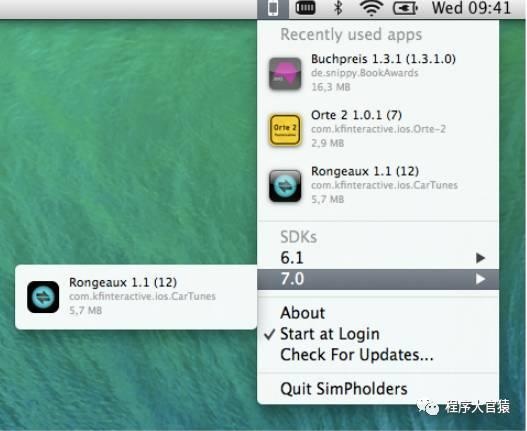The image size is (527, 431).
Task: Click the Rongeaux app icon in recent apps
Action: [x=285, y=186]
